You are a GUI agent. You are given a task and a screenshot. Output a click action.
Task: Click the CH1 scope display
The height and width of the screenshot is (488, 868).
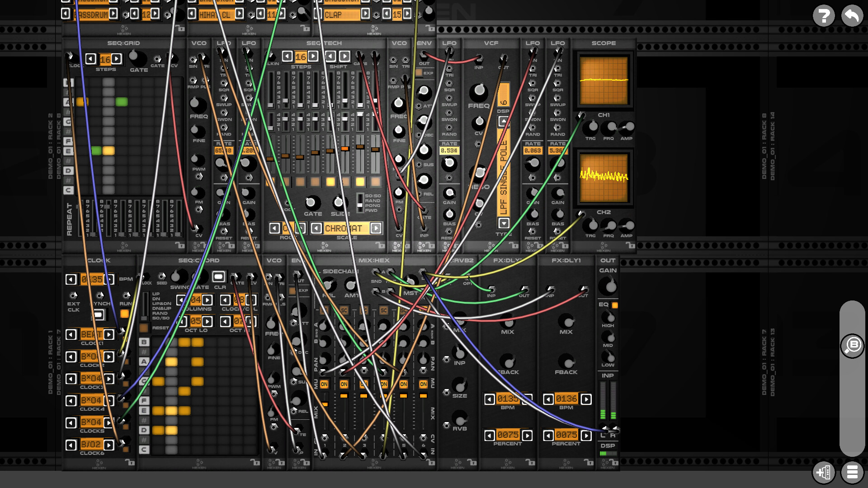(604, 81)
